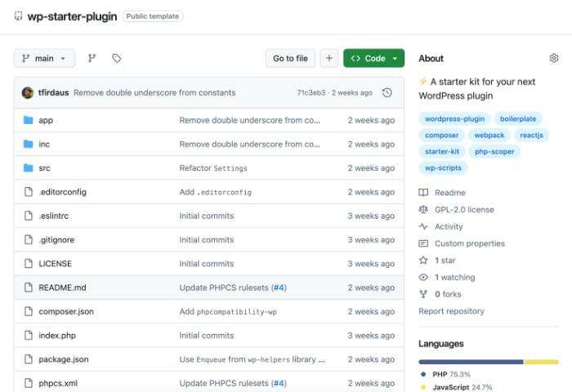Select the starter-kit topic tag
This screenshot has width=572, height=392.
[x=442, y=151]
